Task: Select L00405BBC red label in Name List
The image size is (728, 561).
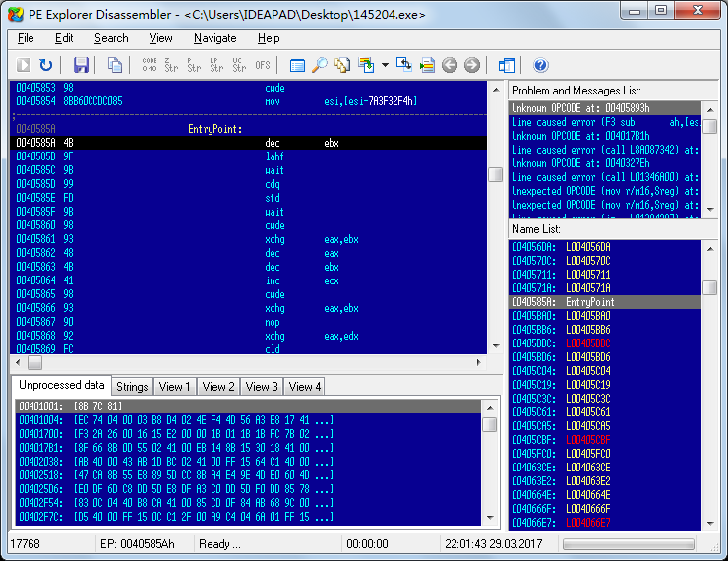Action: (x=605, y=343)
